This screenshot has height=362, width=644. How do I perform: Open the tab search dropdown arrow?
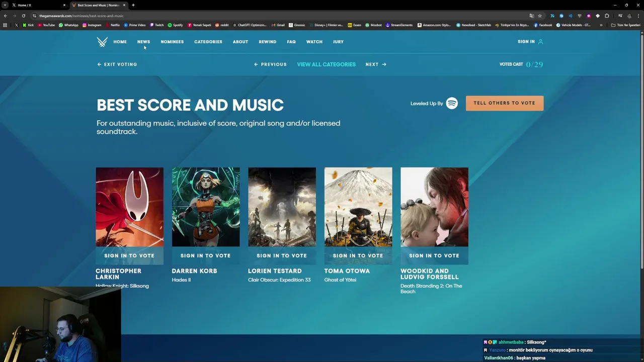[5, 5]
